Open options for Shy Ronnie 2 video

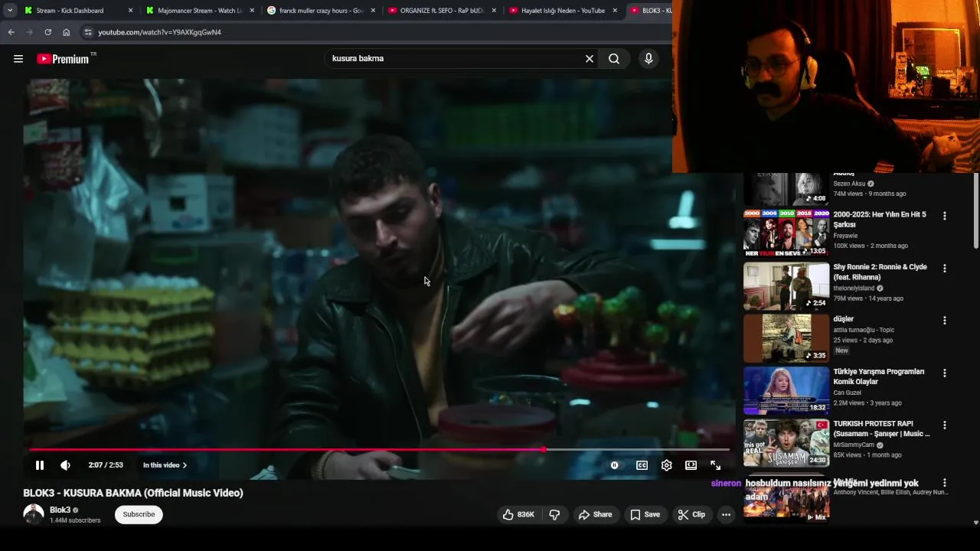945,269
